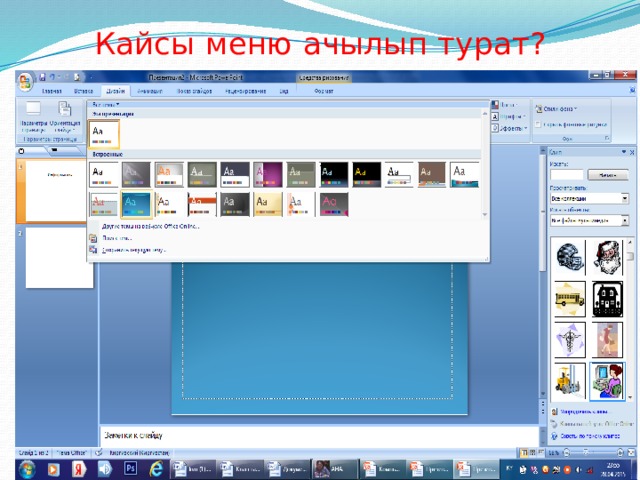
Task: Select the football helmet clip art
Action: tap(570, 257)
